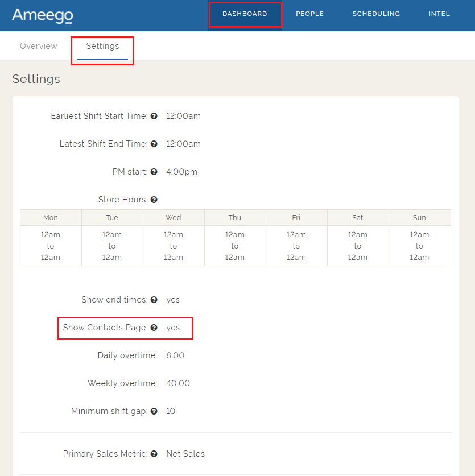This screenshot has width=475, height=476.
Task: Click the Daily overtime value 8.00
Action: click(175, 355)
